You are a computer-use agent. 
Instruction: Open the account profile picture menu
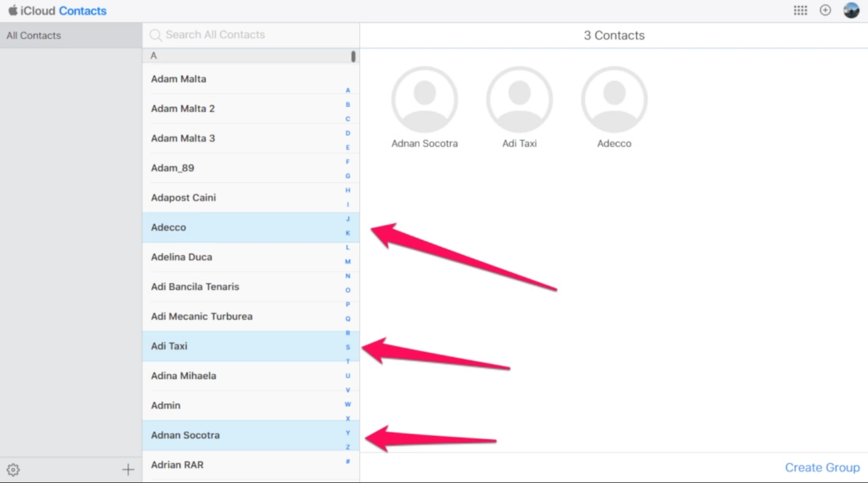pos(851,10)
